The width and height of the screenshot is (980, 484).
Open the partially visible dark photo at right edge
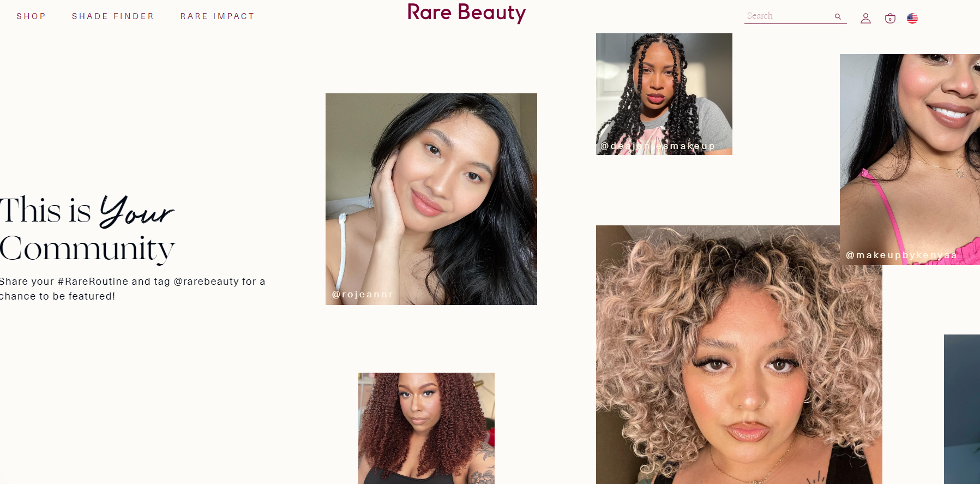pyautogui.click(x=962, y=409)
